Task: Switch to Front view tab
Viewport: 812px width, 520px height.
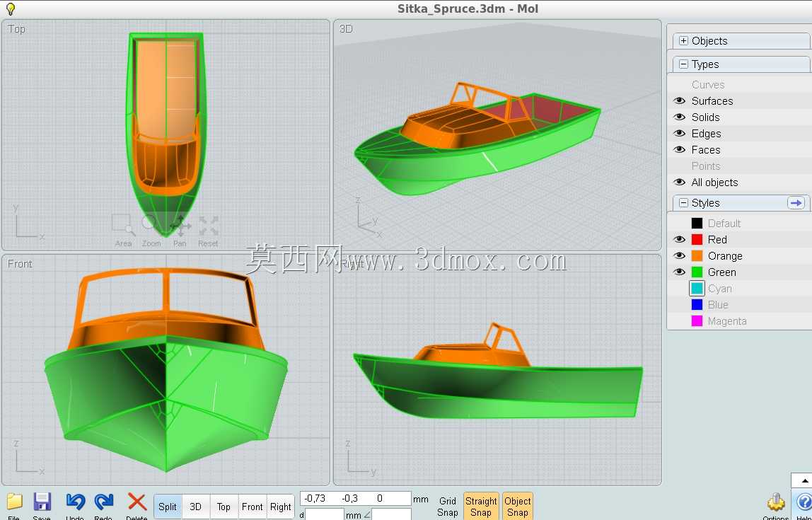Action: (253, 507)
